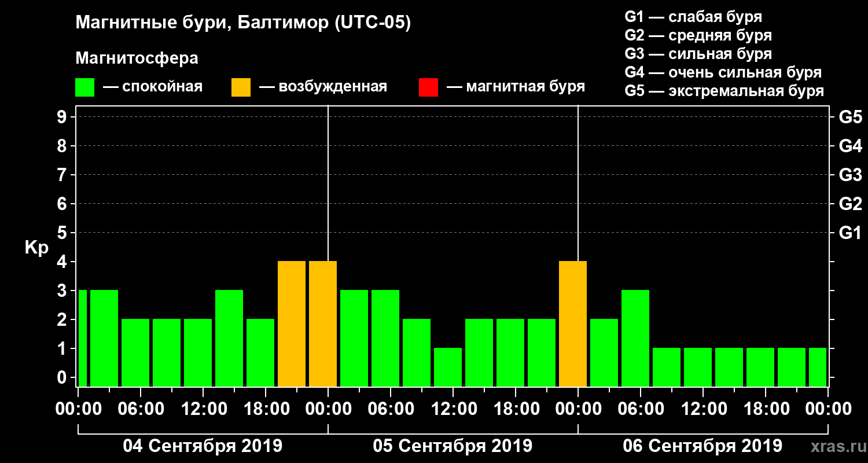Click 12:00 time label under 04 Сентября

click(204, 409)
